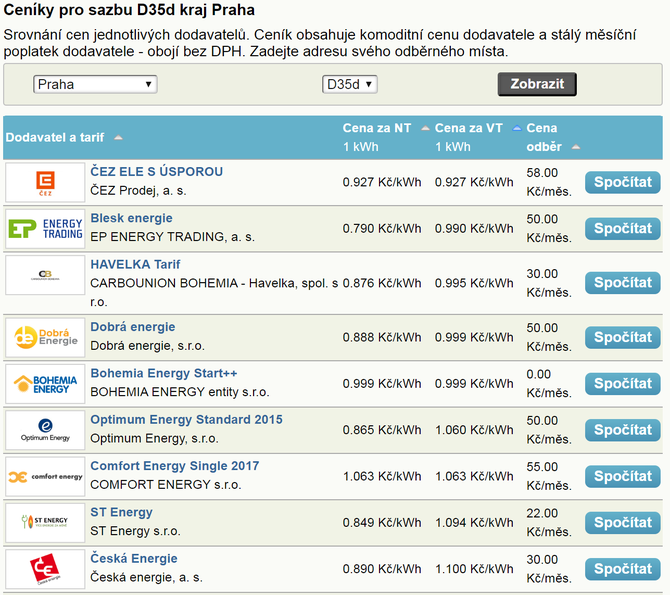Screen dimensions: 670x595
Task: Open Comfort Energy Single 2017 link
Action: pyautogui.click(x=175, y=466)
